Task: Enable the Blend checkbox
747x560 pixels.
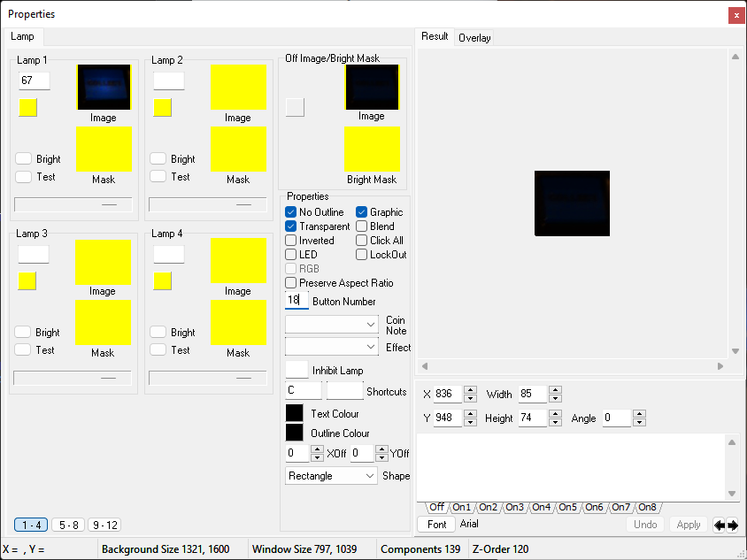Action: (x=362, y=226)
